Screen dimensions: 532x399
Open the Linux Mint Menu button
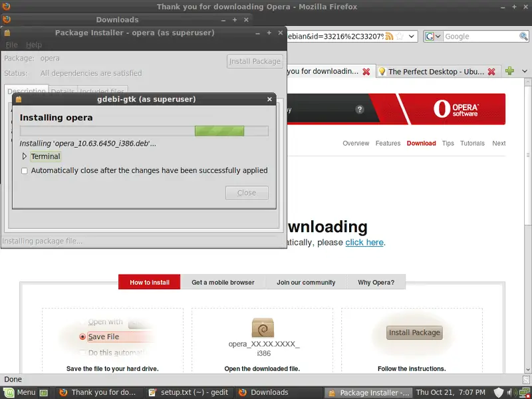click(x=19, y=392)
